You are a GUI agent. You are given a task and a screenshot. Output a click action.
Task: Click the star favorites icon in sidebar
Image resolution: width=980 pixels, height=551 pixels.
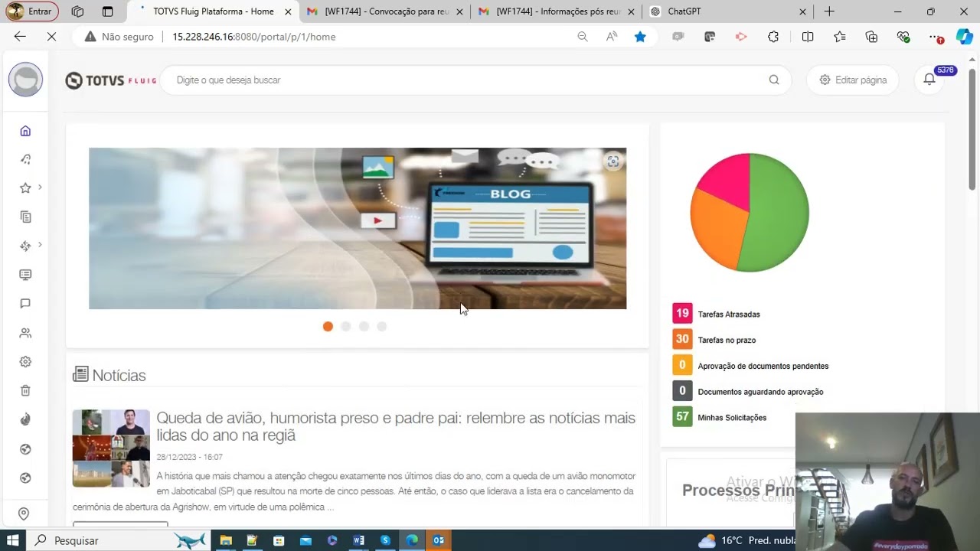(x=25, y=188)
